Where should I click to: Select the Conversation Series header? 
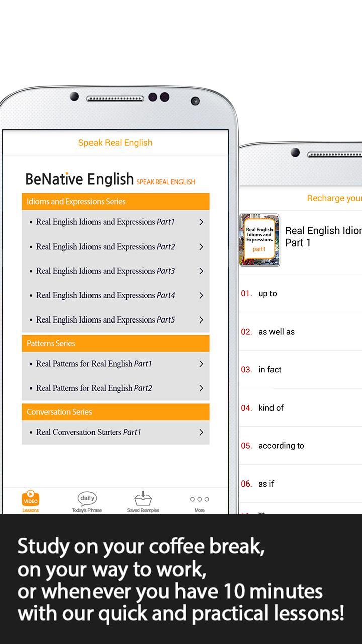[x=115, y=412]
